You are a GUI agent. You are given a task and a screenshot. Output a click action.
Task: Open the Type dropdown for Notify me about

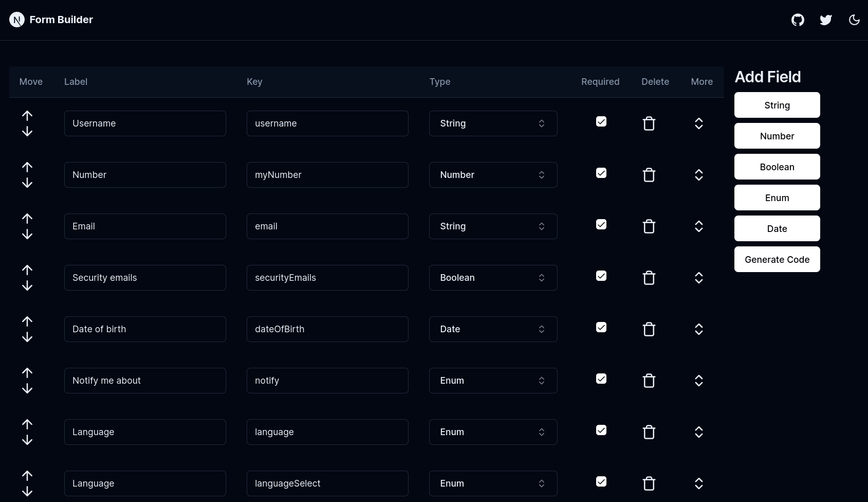pyautogui.click(x=493, y=381)
